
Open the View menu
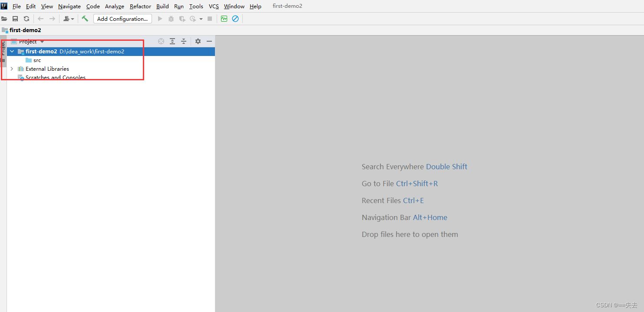(47, 6)
